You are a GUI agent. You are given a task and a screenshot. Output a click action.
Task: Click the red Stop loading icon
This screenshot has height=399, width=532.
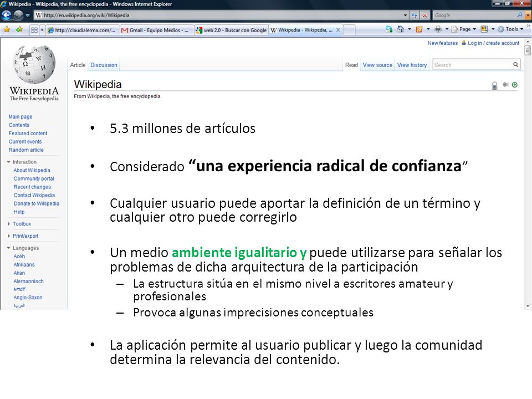tap(424, 16)
